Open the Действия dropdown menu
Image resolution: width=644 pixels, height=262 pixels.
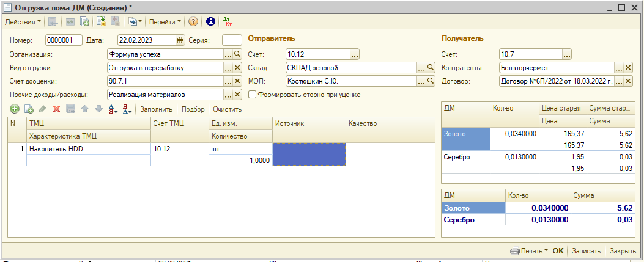23,22
